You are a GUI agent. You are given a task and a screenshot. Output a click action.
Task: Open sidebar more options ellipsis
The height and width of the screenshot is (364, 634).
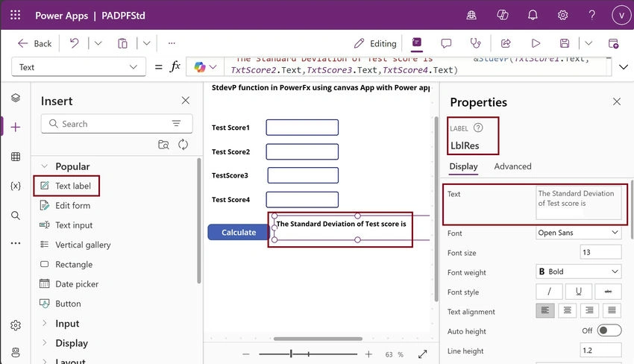(16, 243)
